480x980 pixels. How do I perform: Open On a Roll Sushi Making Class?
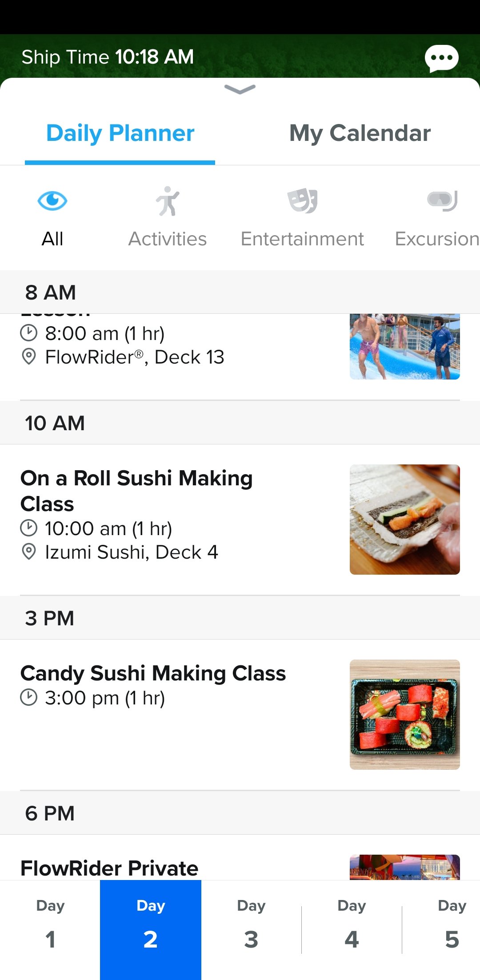click(x=137, y=491)
